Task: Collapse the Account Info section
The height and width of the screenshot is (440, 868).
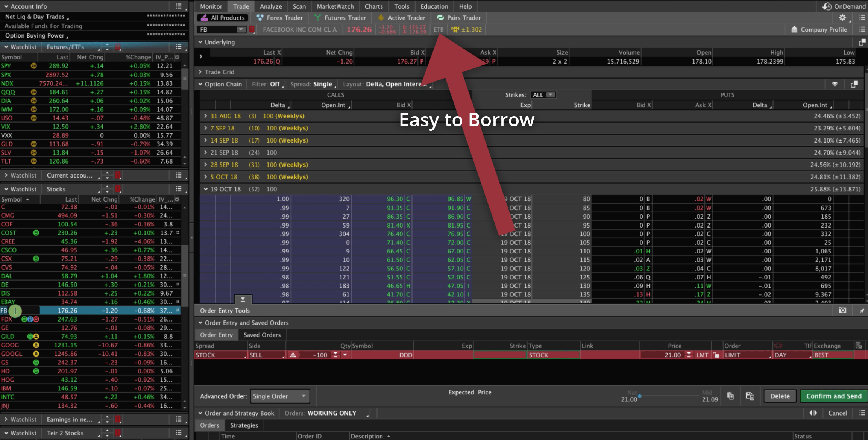Action: (x=6, y=6)
